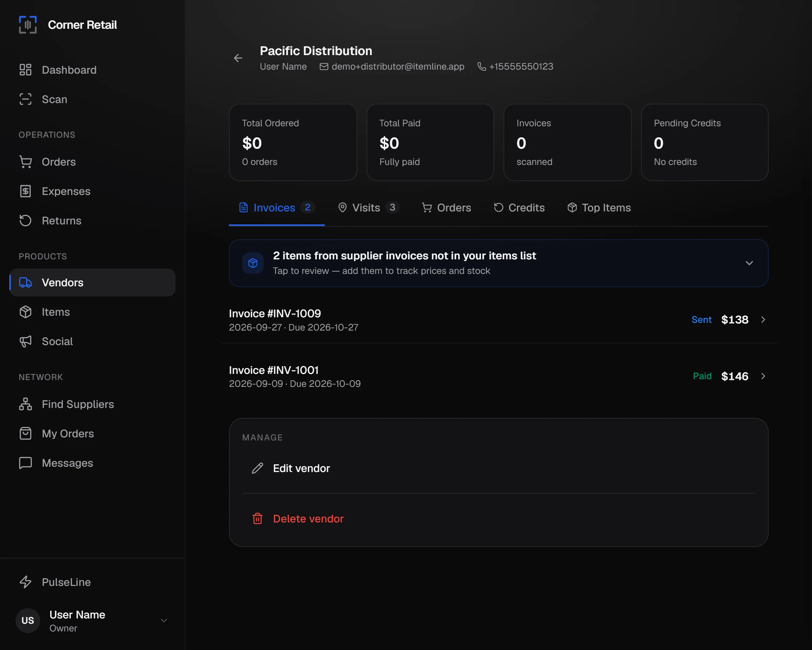Click the Find Suppliers network icon

click(25, 404)
